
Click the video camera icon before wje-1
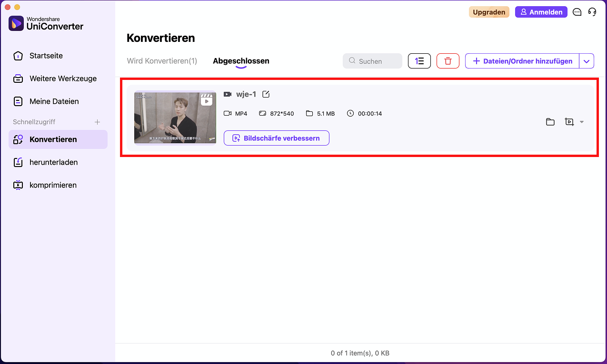[228, 94]
